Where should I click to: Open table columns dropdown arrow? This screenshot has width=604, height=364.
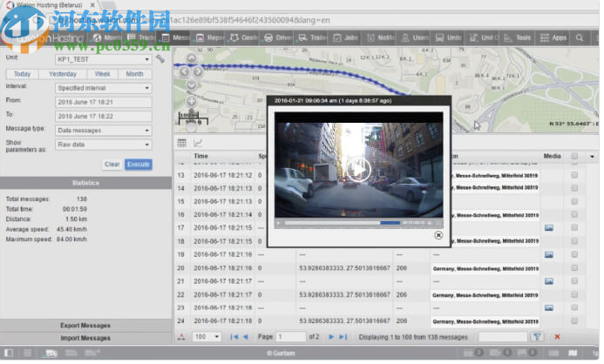tap(592, 157)
